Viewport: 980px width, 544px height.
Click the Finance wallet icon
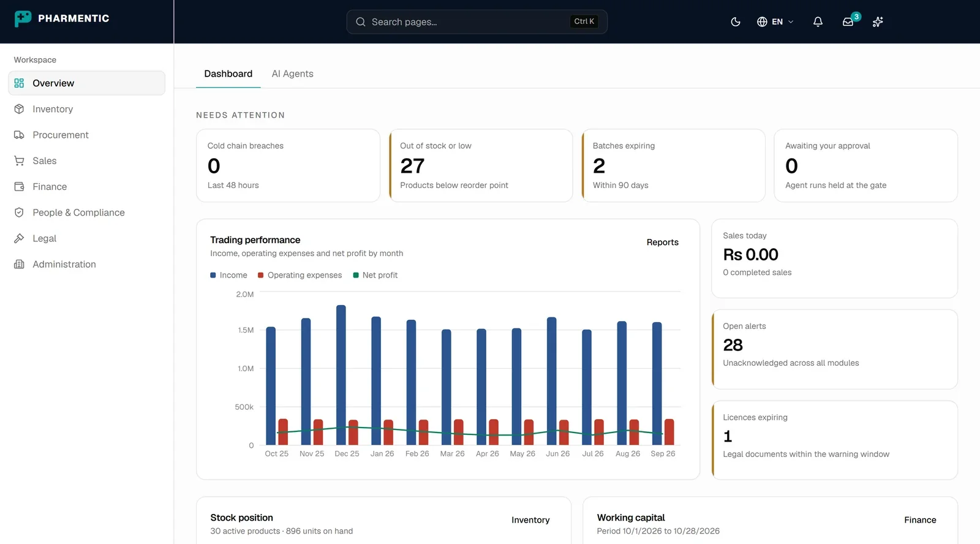19,187
